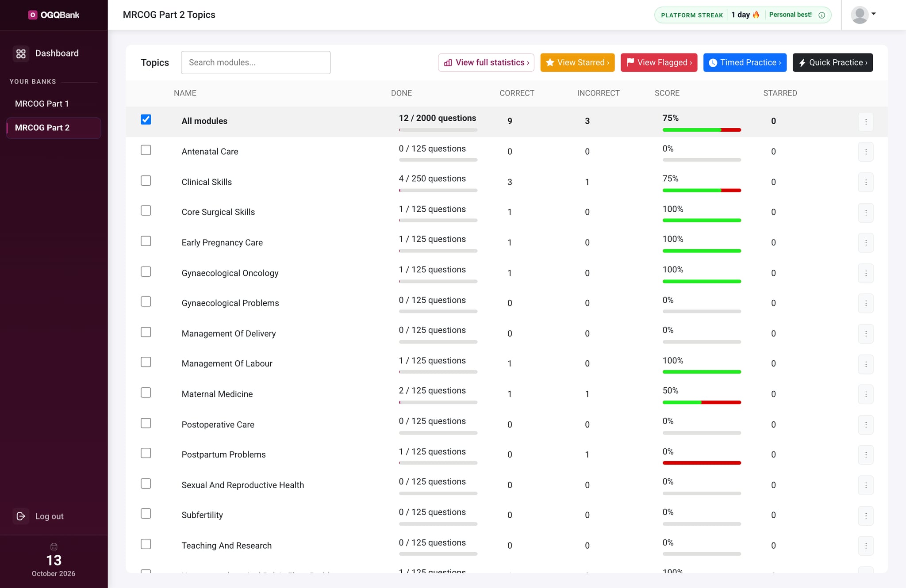Open kebab menu for Postoperative Care
The height and width of the screenshot is (588, 906).
(866, 425)
